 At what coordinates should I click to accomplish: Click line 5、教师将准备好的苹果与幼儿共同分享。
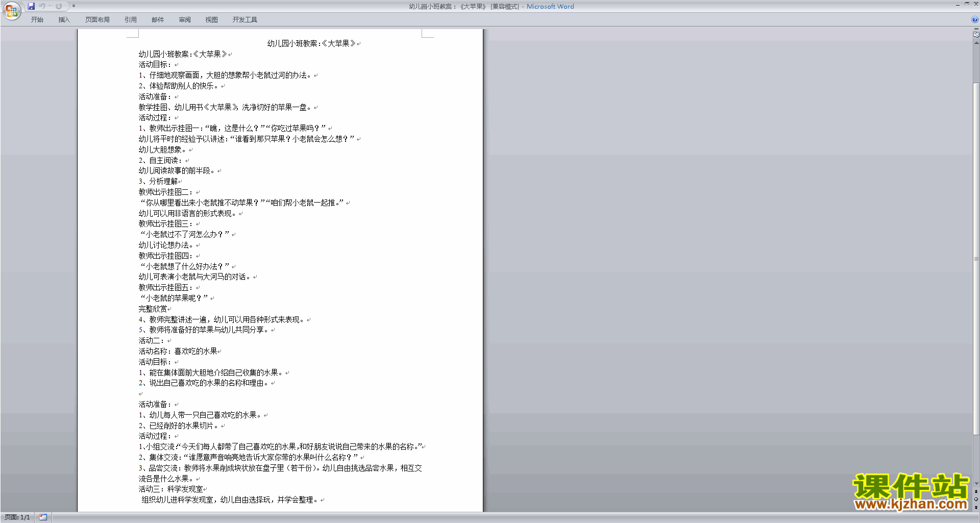tap(204, 330)
